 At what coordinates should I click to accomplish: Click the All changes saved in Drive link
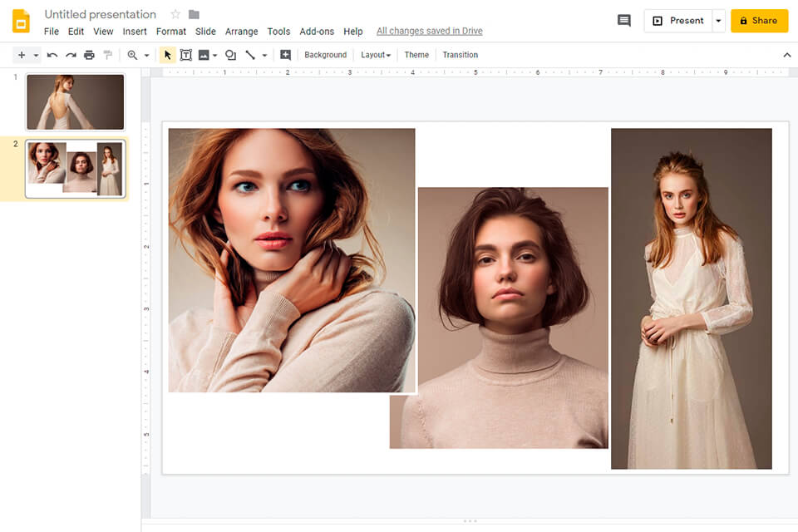tap(430, 31)
